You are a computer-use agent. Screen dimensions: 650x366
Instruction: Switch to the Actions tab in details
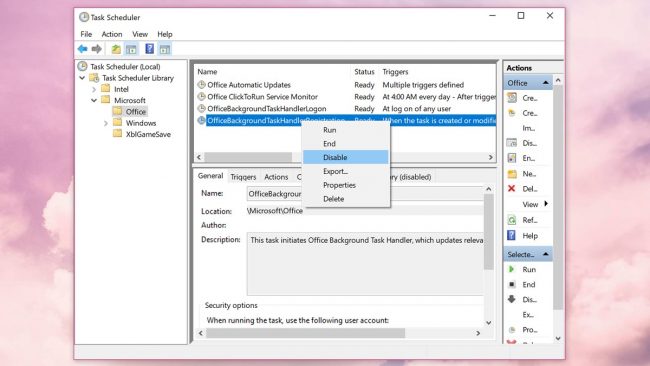click(x=276, y=177)
